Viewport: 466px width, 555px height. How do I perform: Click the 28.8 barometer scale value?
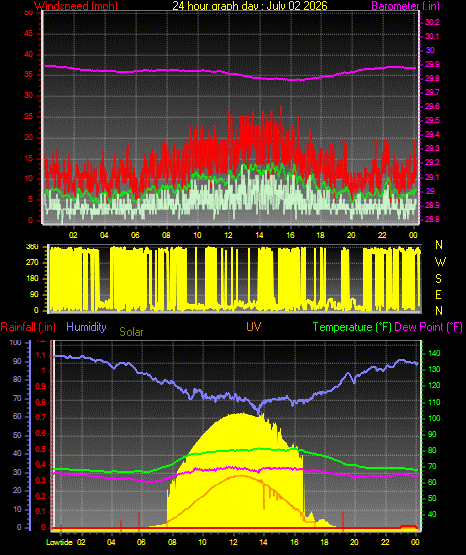pyautogui.click(x=432, y=219)
